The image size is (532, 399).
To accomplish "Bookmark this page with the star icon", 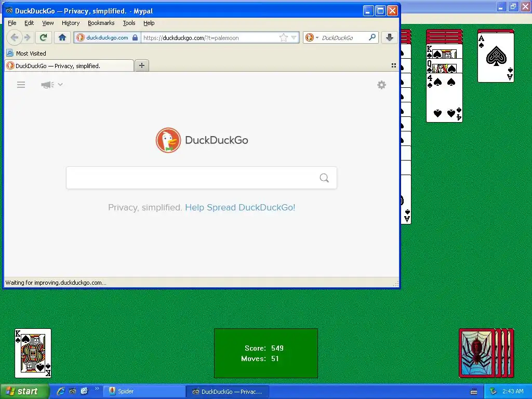I will 283,37.
